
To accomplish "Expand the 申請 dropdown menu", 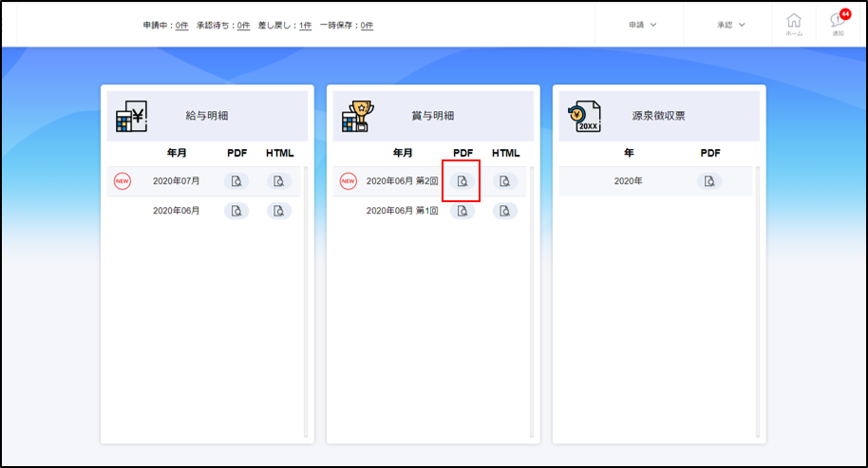I will [642, 25].
